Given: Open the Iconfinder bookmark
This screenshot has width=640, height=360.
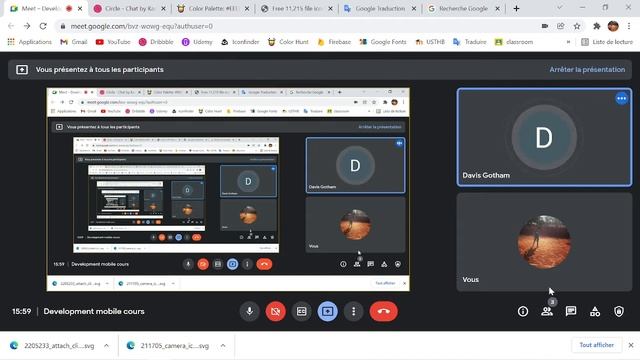Looking at the screenshot, I should (x=240, y=42).
